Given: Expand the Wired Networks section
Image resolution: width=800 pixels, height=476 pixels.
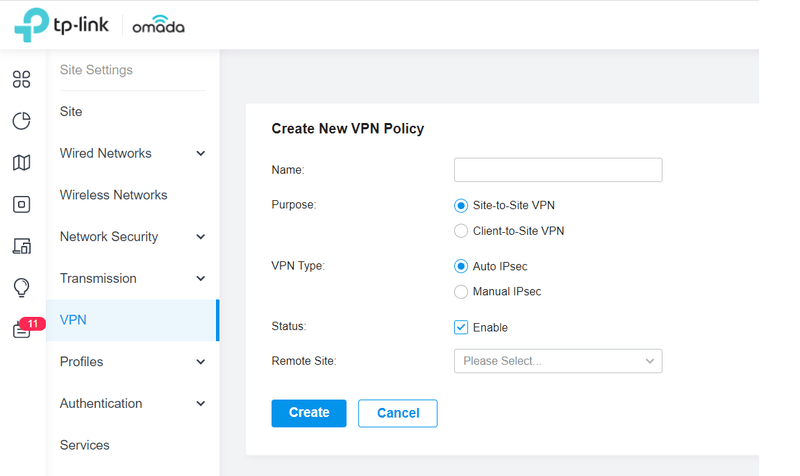Looking at the screenshot, I should click(x=132, y=153).
